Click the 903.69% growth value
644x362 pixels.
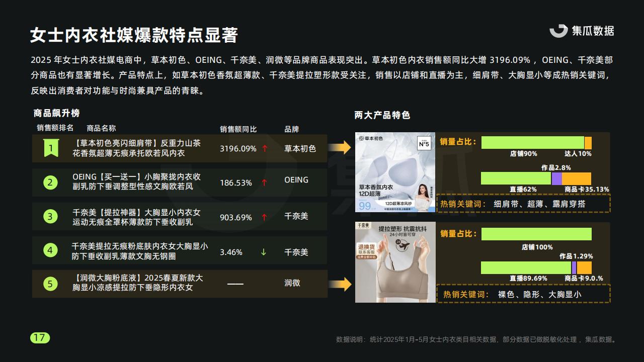(x=236, y=218)
